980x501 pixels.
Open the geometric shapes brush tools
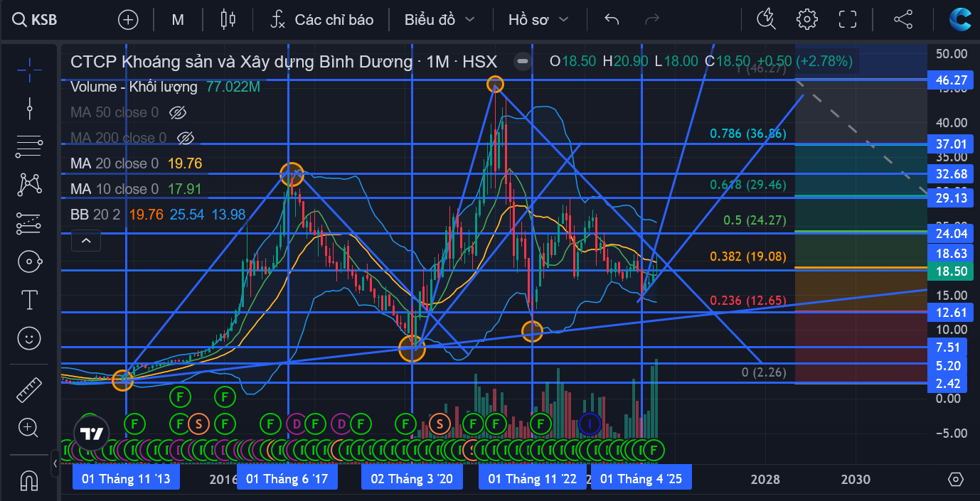click(29, 262)
